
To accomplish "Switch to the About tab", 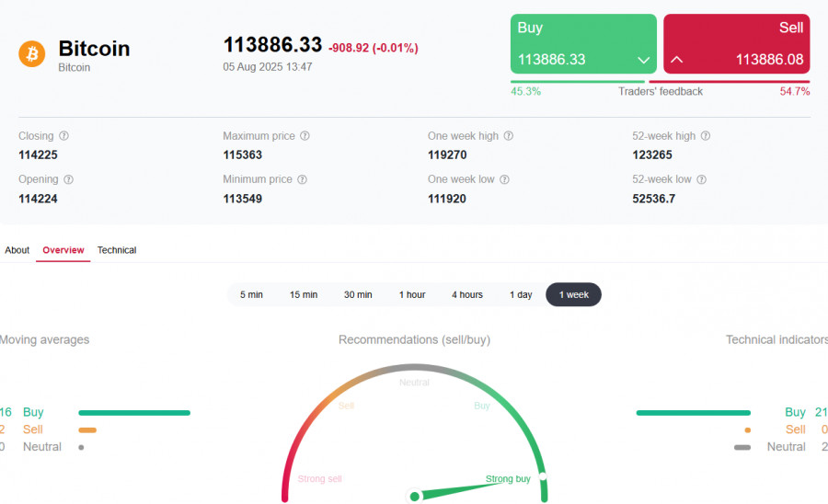I will (17, 250).
